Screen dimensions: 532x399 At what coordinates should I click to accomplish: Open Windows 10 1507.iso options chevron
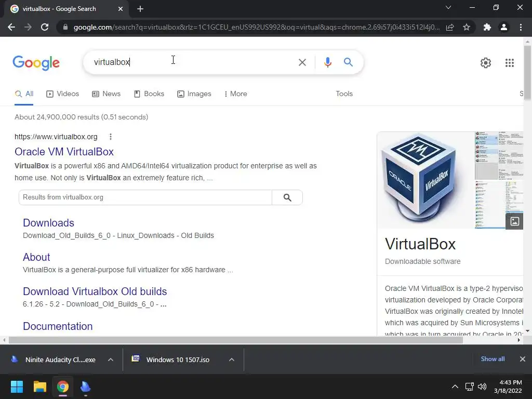click(x=231, y=360)
